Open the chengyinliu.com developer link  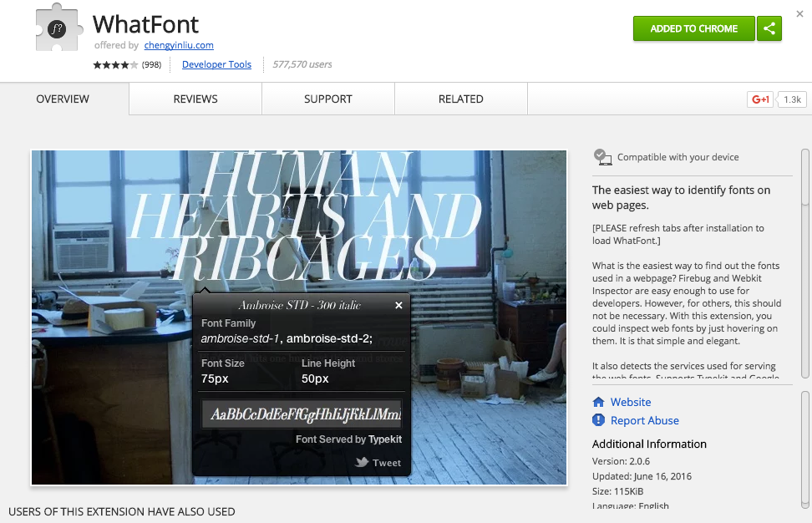(179, 45)
